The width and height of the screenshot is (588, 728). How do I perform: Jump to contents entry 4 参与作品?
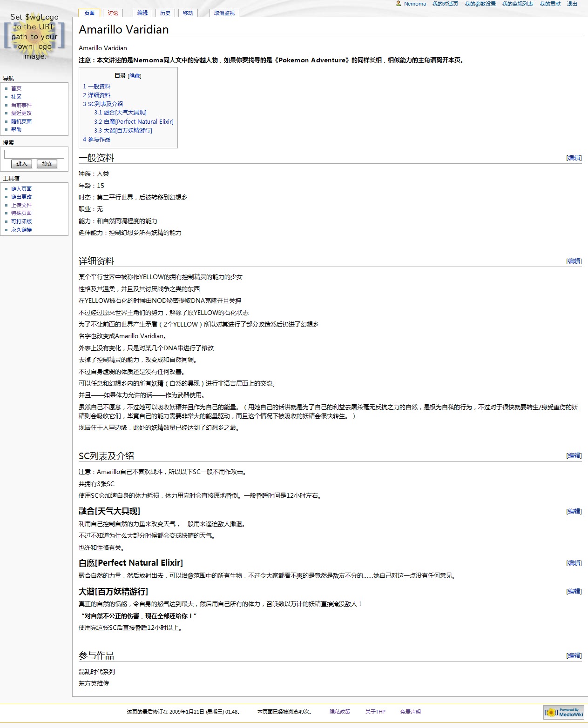[x=97, y=140]
